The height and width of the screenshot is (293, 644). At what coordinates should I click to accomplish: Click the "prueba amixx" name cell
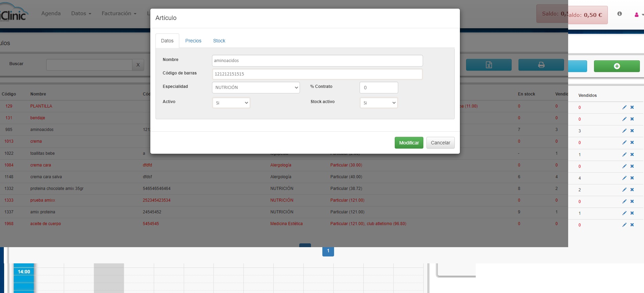click(x=43, y=200)
